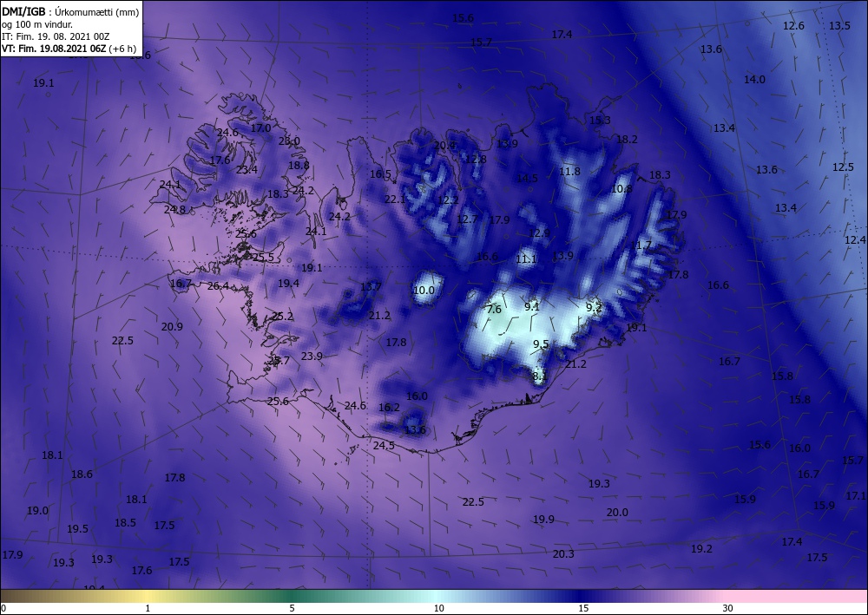Click the color scale tick label "30"
The width and height of the screenshot is (868, 615).
(x=728, y=609)
